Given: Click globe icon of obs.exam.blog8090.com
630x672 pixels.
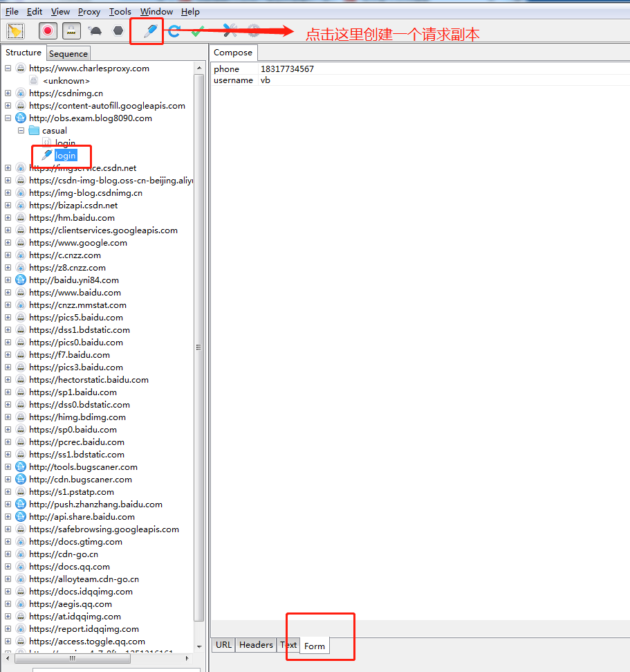Looking at the screenshot, I should coord(21,118).
